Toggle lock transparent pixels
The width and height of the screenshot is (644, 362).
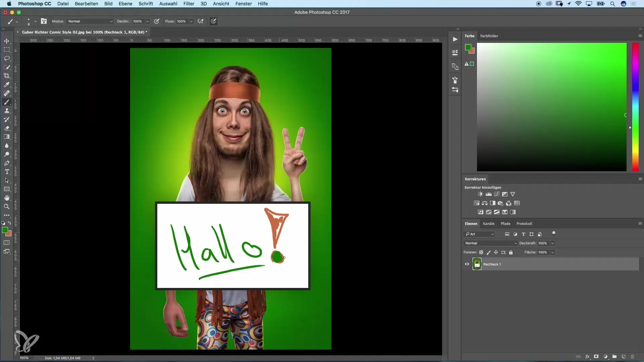(x=481, y=252)
